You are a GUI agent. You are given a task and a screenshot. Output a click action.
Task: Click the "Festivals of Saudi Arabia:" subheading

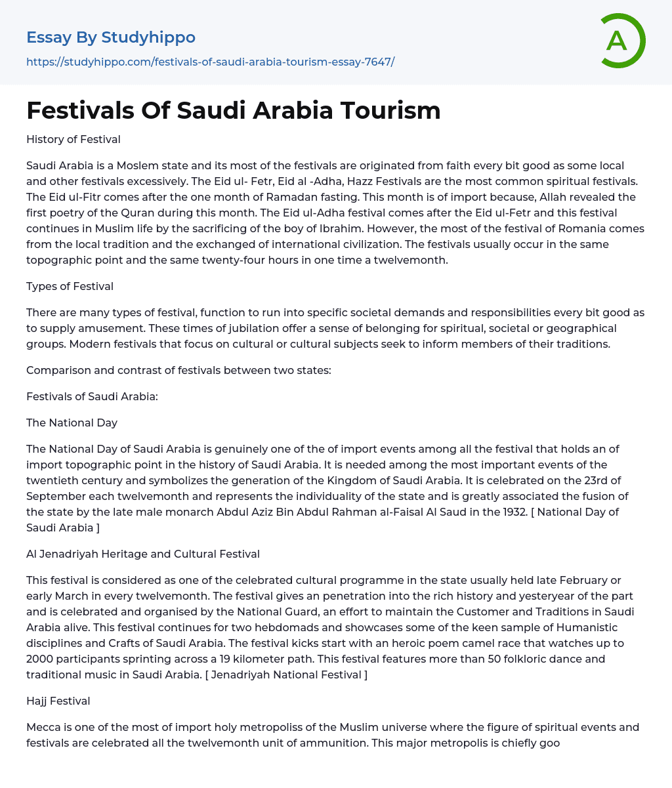point(92,396)
